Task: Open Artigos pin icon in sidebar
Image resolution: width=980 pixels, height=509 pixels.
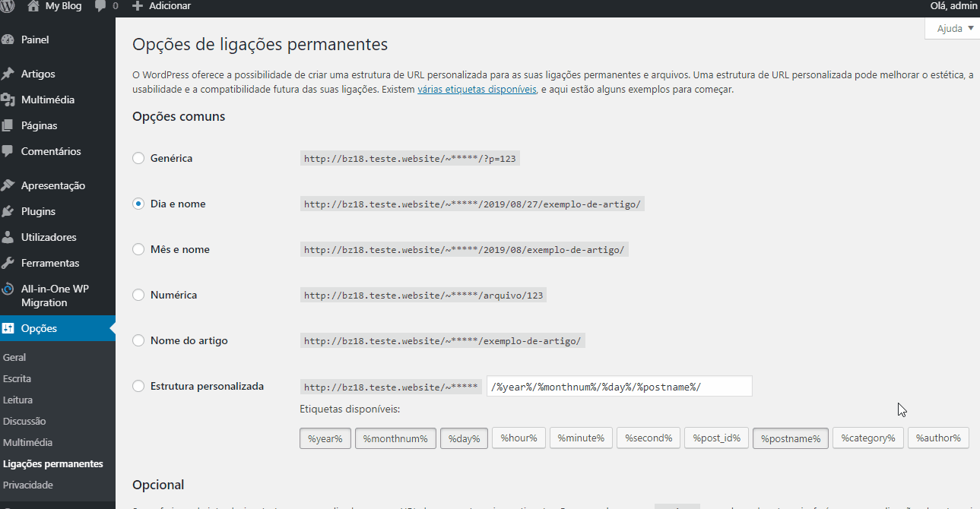Action: 8,74
